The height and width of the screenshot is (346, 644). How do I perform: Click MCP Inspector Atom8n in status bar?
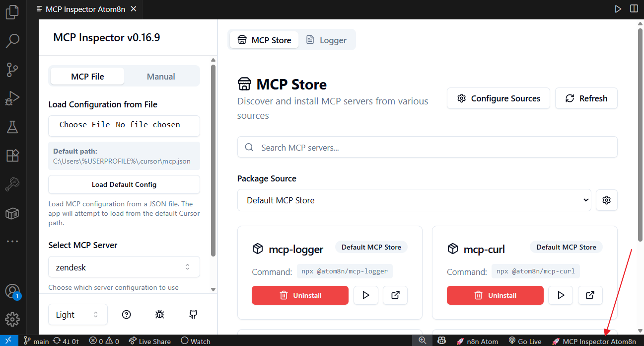pyautogui.click(x=594, y=341)
